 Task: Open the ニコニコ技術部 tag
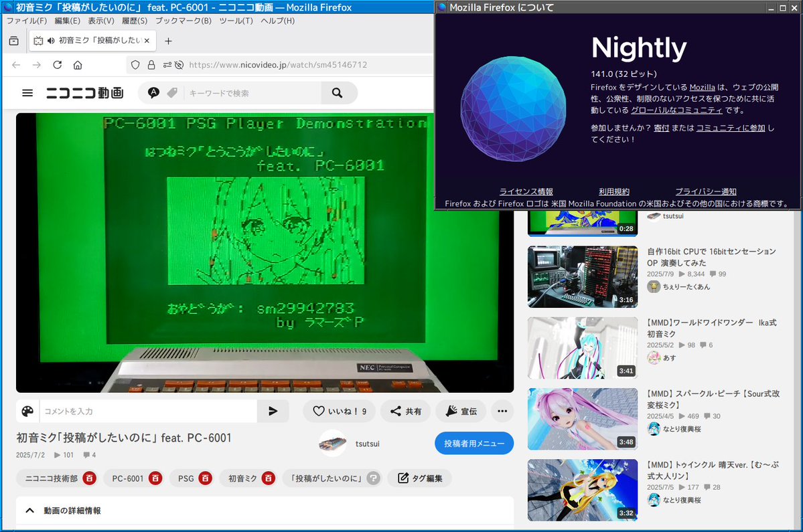coord(51,479)
